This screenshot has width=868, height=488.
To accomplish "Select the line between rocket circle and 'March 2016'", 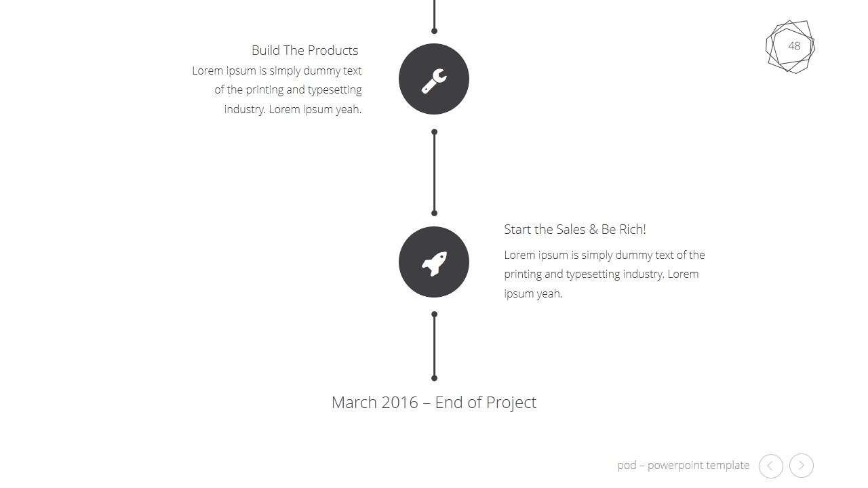I will point(434,346).
